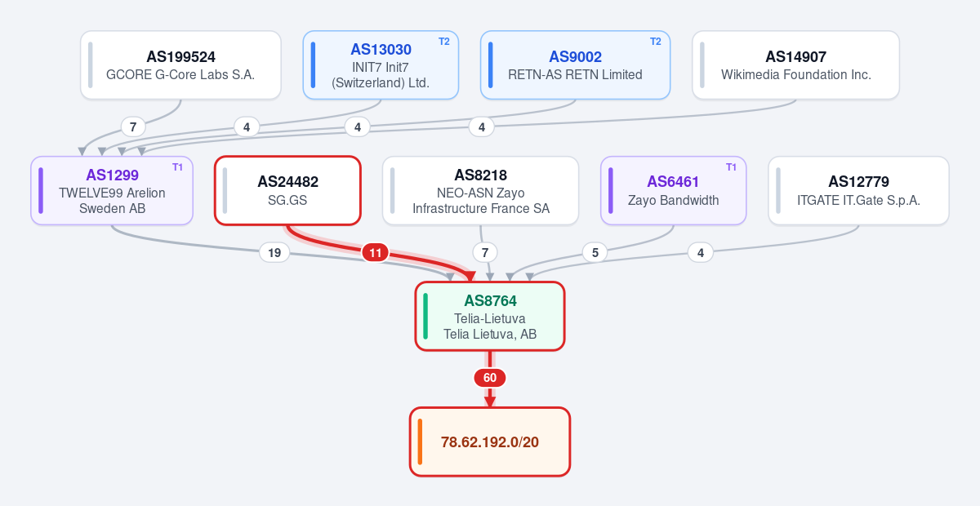The height and width of the screenshot is (506, 980).
Task: Select the AS14907 Wikimedia Foundation node
Action: pos(795,65)
